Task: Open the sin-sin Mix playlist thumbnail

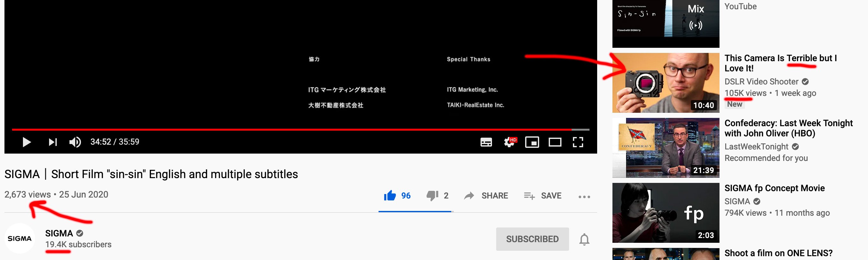Action: pos(666,24)
